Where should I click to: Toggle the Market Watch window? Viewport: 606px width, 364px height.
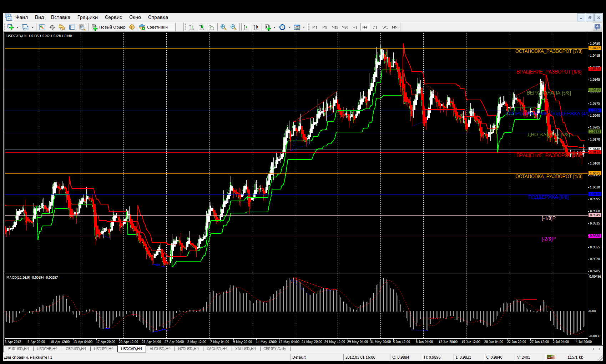click(x=42, y=27)
